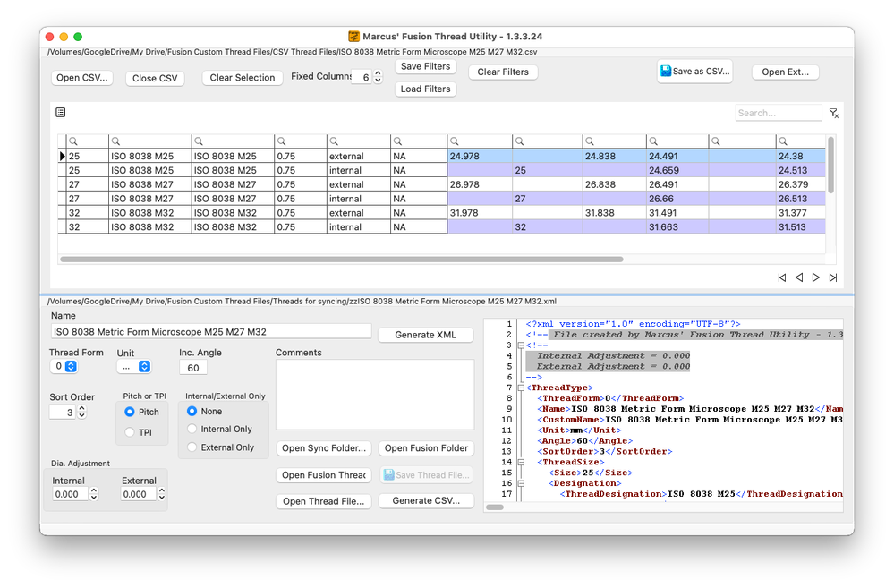Image resolution: width=894 pixels, height=588 pixels.
Task: Click Clear Filters button
Action: [x=503, y=72]
